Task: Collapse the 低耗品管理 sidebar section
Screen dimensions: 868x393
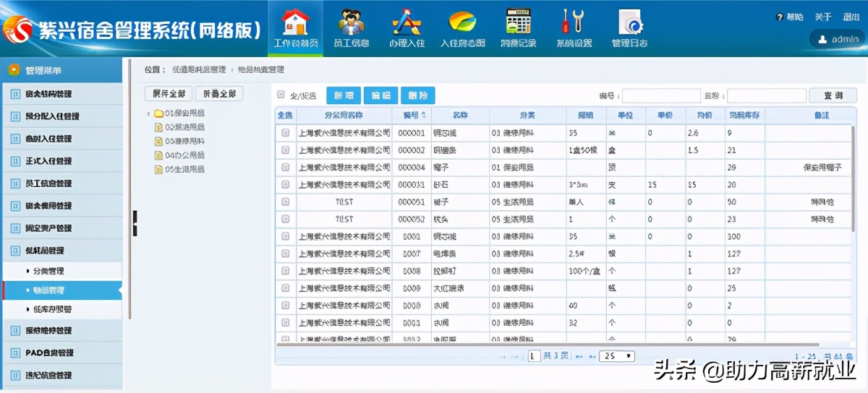Action: point(61,251)
